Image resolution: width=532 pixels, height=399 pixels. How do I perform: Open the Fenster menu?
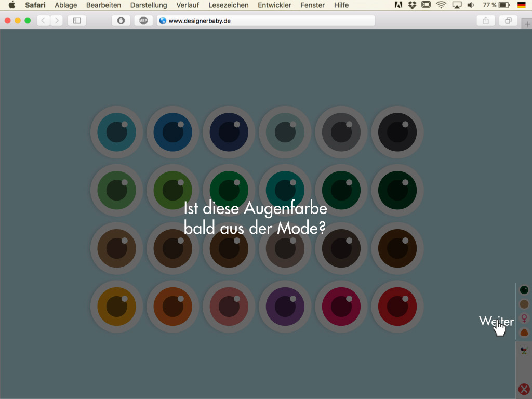[312, 5]
